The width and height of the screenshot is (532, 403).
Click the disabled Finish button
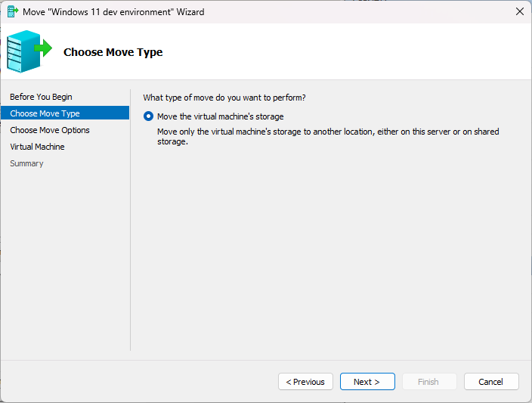428,382
